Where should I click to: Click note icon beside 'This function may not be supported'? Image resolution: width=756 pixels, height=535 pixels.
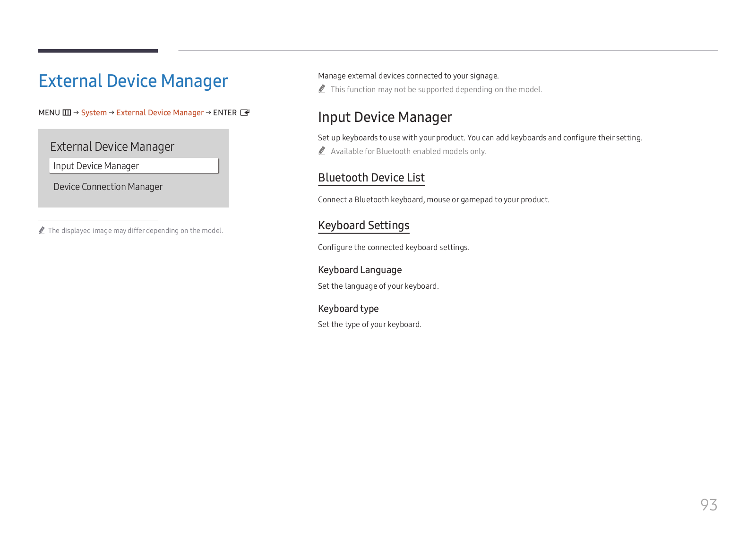pos(322,89)
